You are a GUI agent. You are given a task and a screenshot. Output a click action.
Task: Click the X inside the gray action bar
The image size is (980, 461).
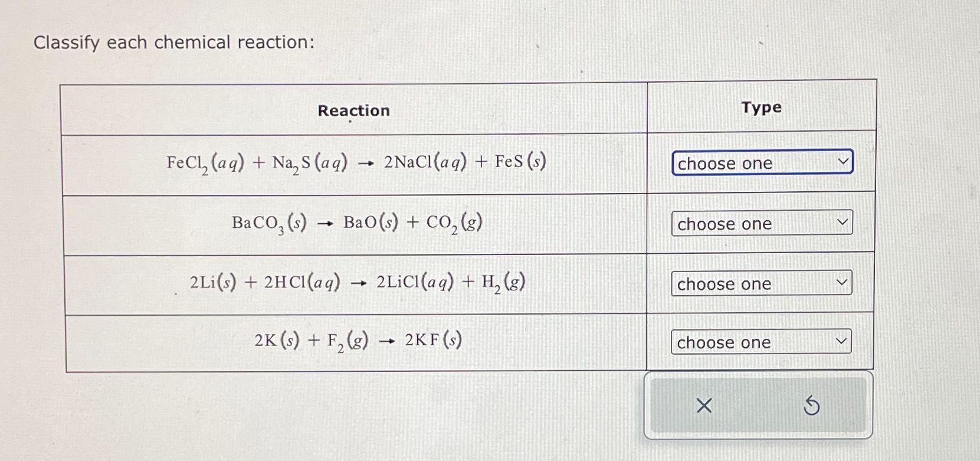(x=704, y=406)
